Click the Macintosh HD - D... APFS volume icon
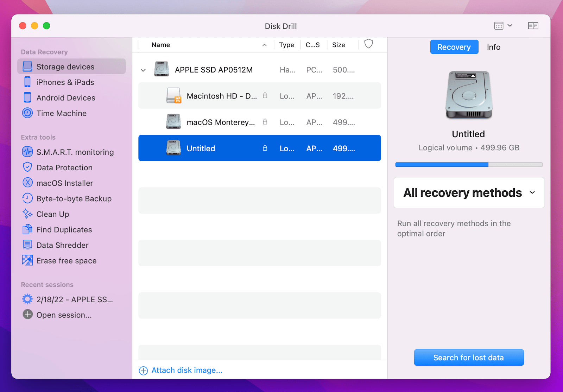563x392 pixels. click(173, 95)
